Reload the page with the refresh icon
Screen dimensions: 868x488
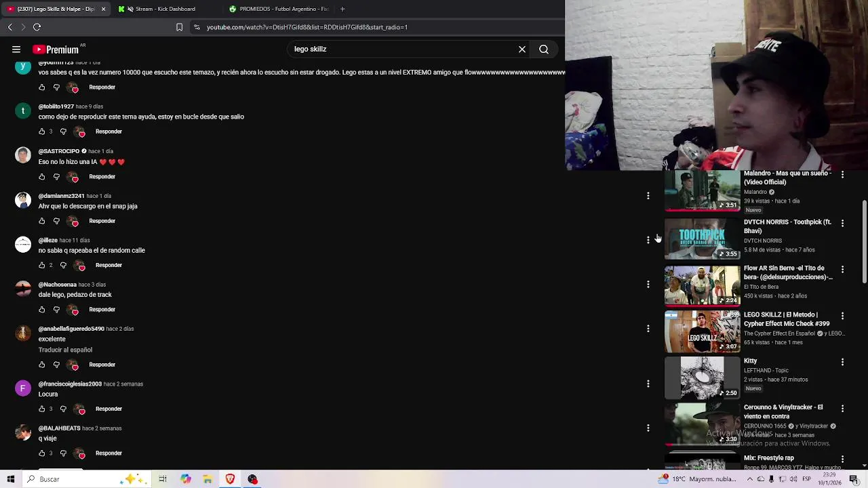tap(37, 27)
